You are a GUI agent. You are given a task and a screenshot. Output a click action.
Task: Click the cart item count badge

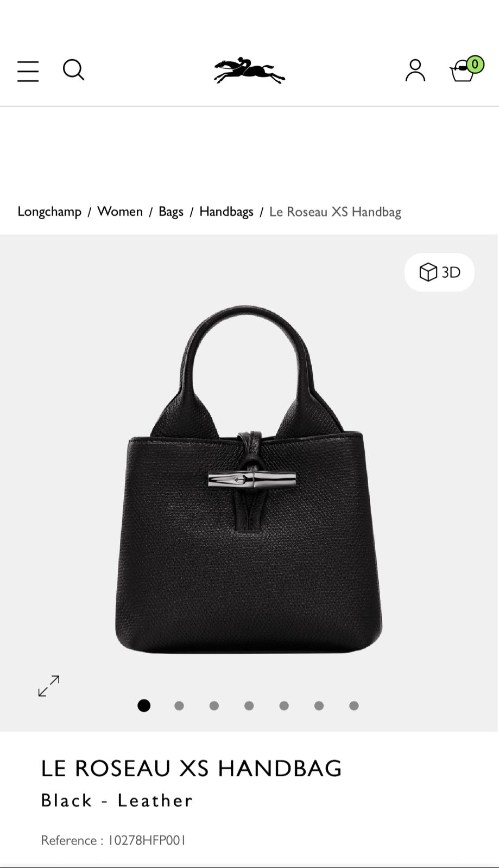(475, 65)
